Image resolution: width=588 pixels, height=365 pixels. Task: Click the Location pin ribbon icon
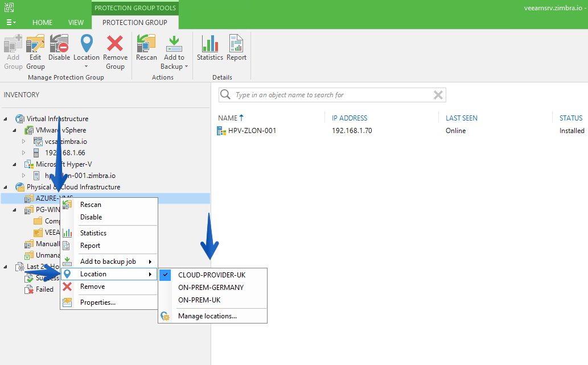click(x=87, y=43)
